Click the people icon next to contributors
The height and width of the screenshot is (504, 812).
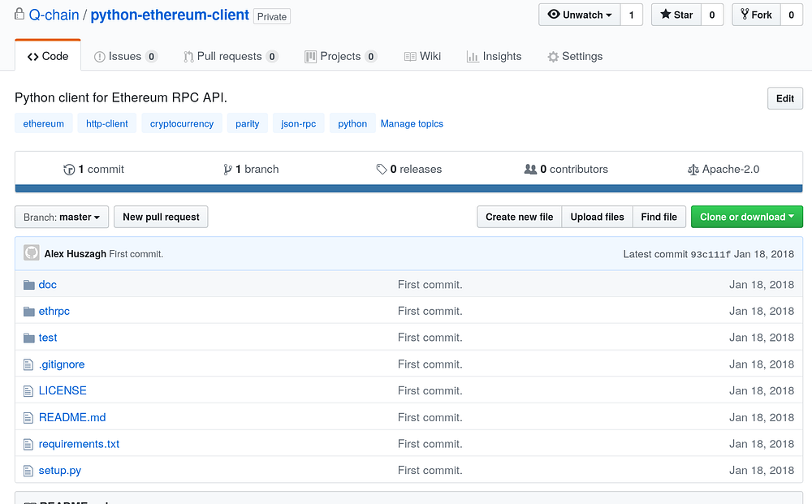tap(530, 169)
